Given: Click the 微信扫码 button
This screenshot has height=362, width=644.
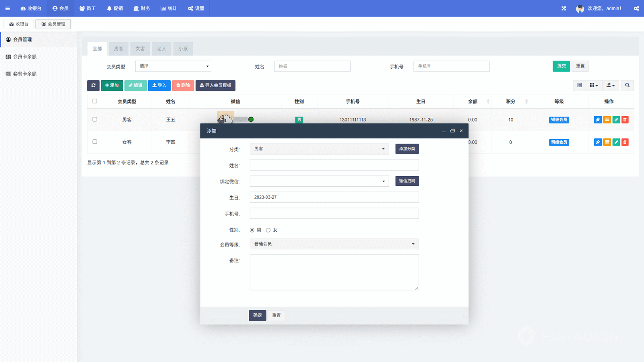Looking at the screenshot, I should pos(407,181).
